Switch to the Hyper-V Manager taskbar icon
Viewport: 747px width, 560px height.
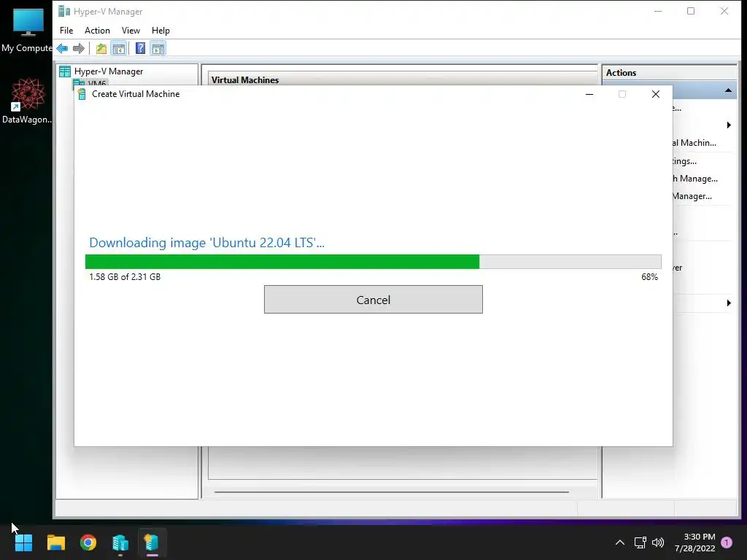120,542
